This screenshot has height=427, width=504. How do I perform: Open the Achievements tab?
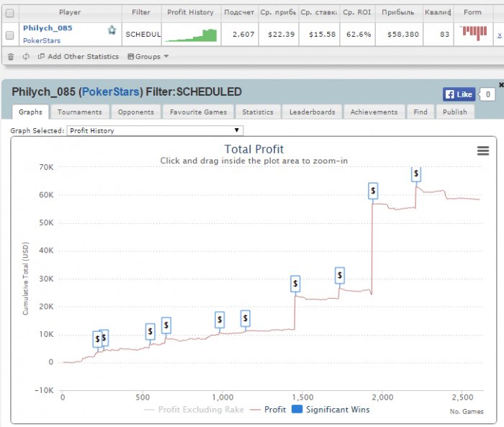tap(374, 112)
